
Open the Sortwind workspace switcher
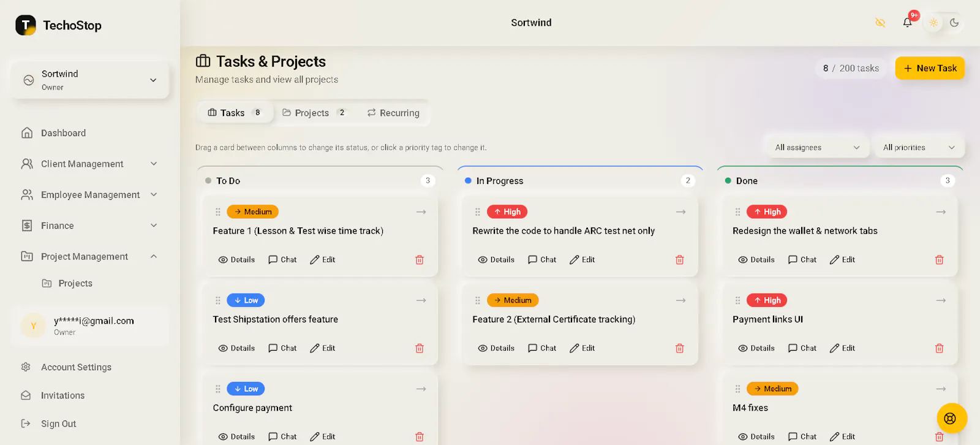pyautogui.click(x=89, y=80)
